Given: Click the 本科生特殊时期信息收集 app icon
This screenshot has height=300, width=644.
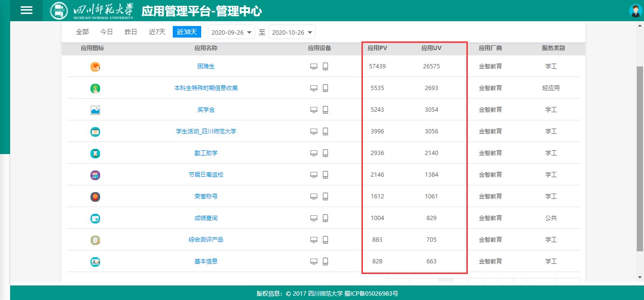Looking at the screenshot, I should click(x=95, y=88).
